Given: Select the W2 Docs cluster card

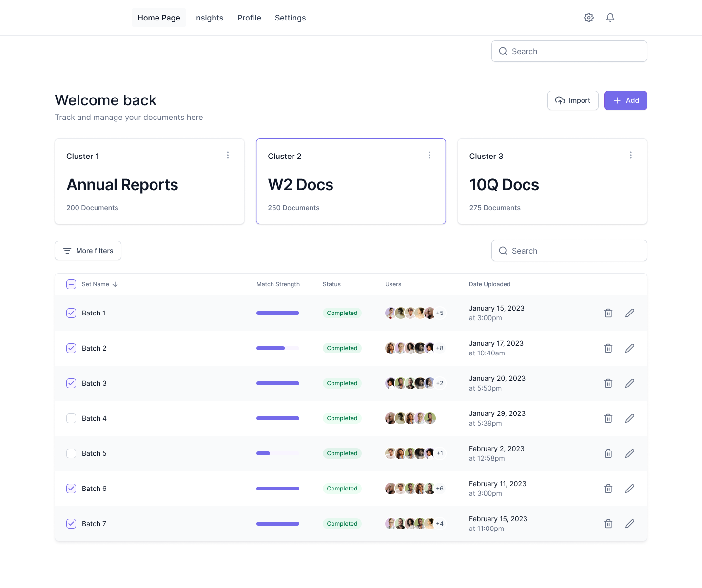Looking at the screenshot, I should (x=351, y=181).
